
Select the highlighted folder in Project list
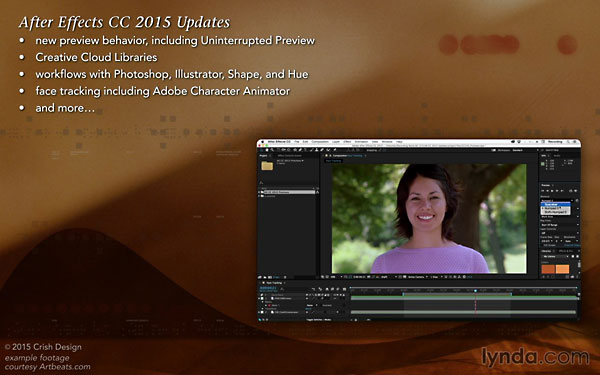(x=290, y=192)
